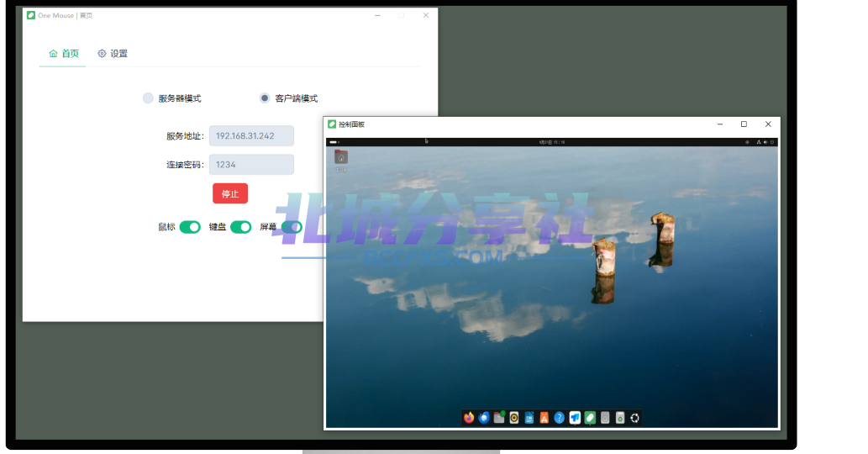Click the green One Mouse dock icon

click(x=590, y=418)
